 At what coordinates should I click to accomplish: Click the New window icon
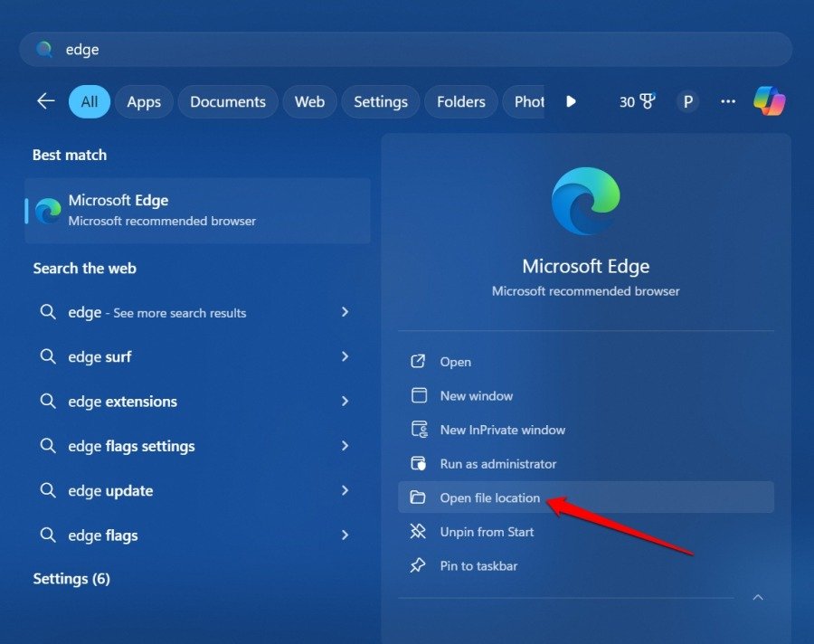(x=420, y=395)
